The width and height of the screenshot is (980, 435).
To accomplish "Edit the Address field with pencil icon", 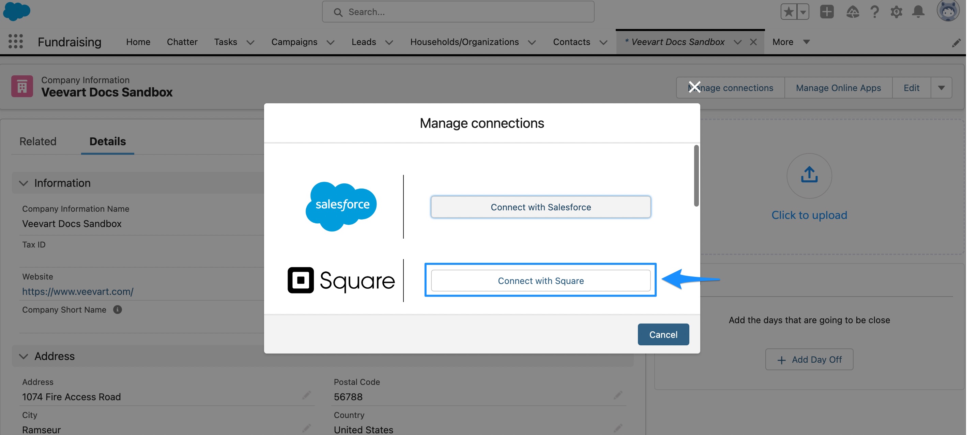I will pyautogui.click(x=307, y=395).
